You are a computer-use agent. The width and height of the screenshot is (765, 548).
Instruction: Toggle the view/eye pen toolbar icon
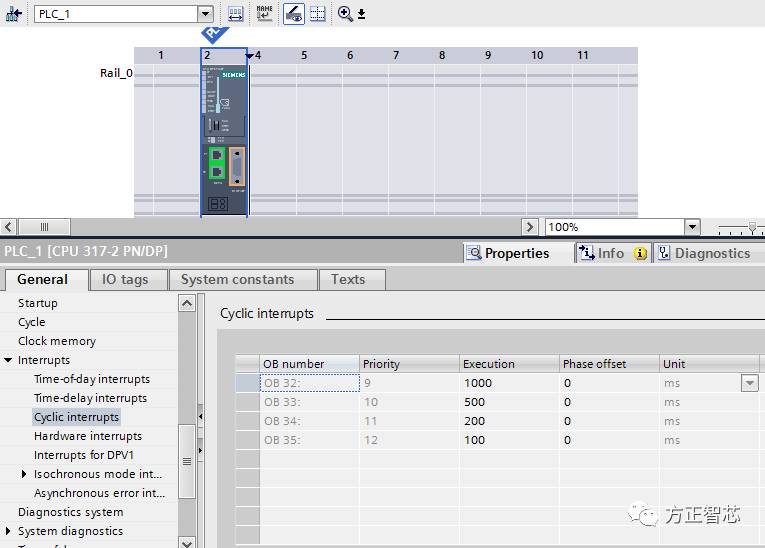click(294, 14)
